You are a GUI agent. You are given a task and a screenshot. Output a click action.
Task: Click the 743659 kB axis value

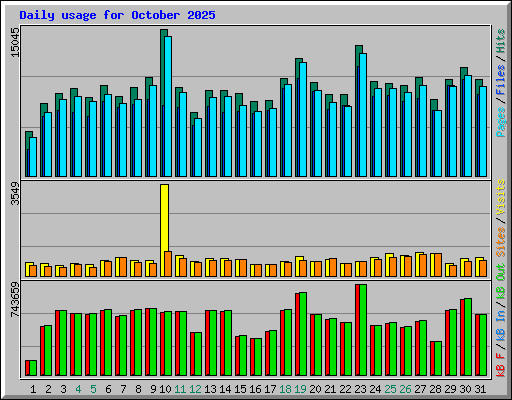(15, 299)
